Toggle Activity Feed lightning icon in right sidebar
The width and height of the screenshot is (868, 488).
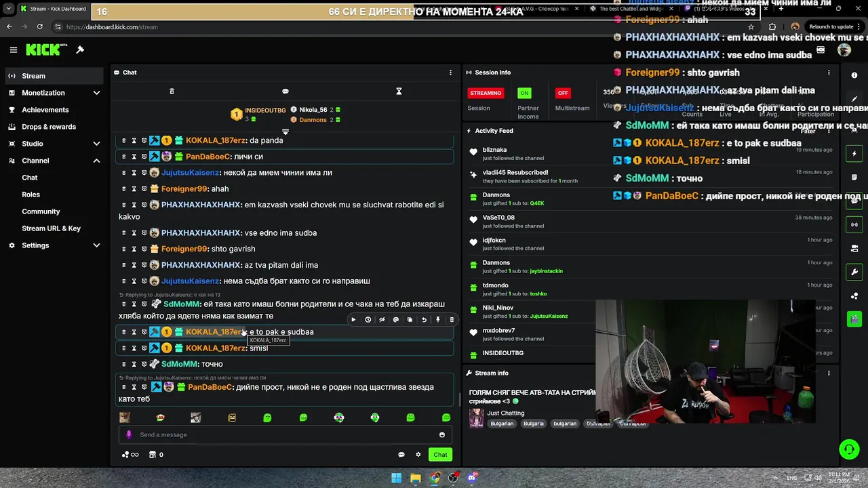(x=854, y=154)
